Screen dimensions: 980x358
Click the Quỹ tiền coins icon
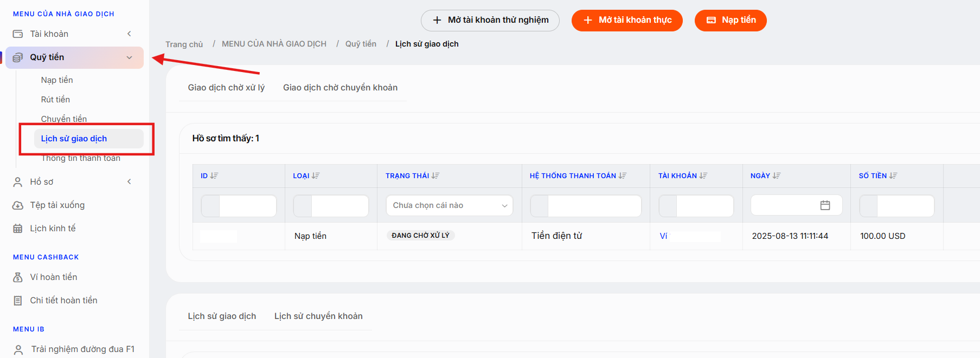pyautogui.click(x=18, y=57)
